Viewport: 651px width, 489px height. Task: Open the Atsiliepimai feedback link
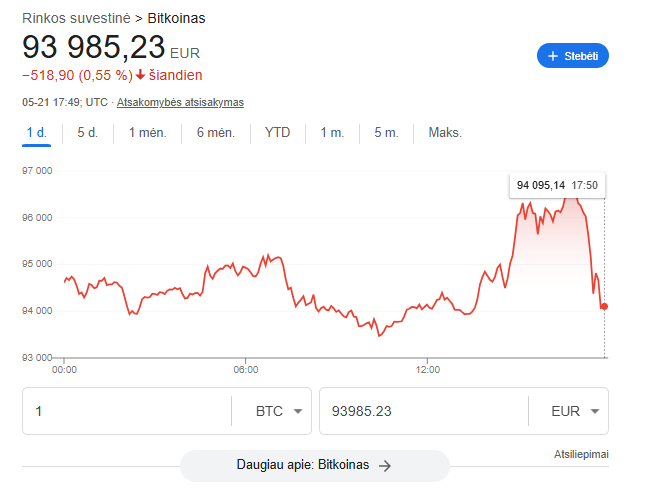[x=581, y=455]
